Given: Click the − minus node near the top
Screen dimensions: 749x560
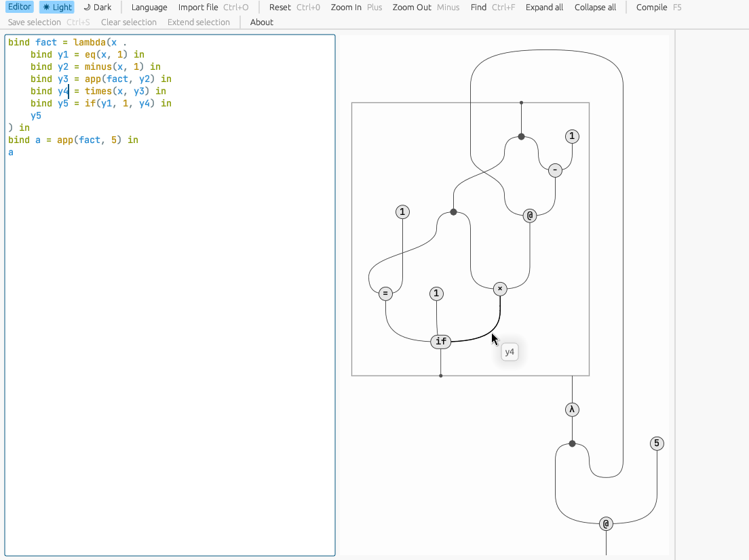Looking at the screenshot, I should 555,170.
